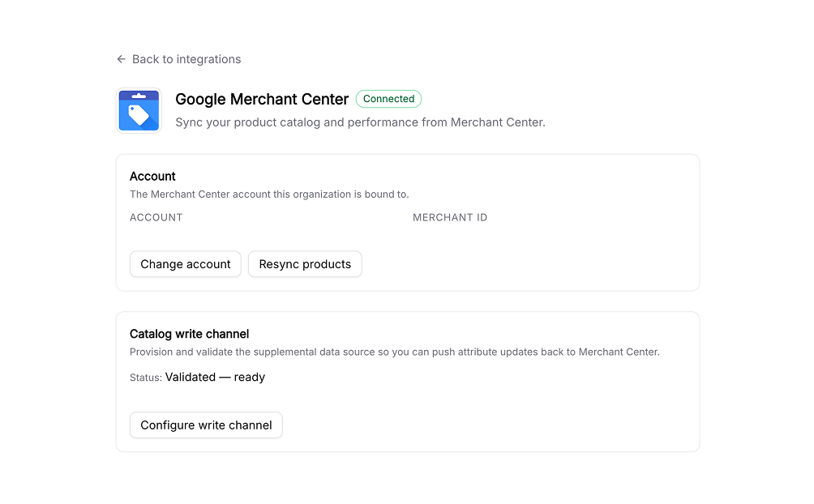
Task: Click the Google Merchant Center logo icon
Action: click(139, 110)
